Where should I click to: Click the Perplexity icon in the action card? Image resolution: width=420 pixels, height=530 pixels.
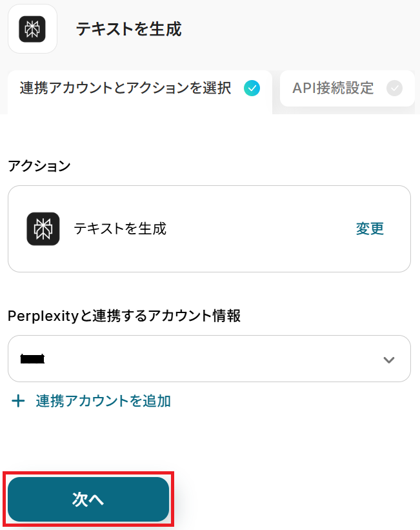(43, 229)
